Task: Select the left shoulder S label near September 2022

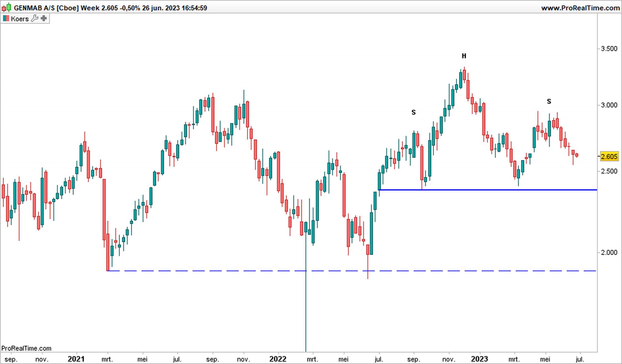Action: (413, 113)
